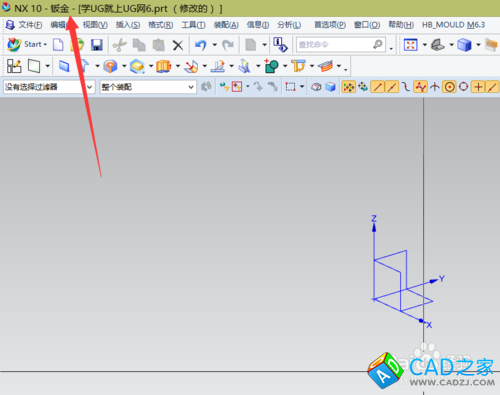Screen dimensions: 500x395
Task: Click the Sketch icon in sheet metal toolbar
Action: 14,66
